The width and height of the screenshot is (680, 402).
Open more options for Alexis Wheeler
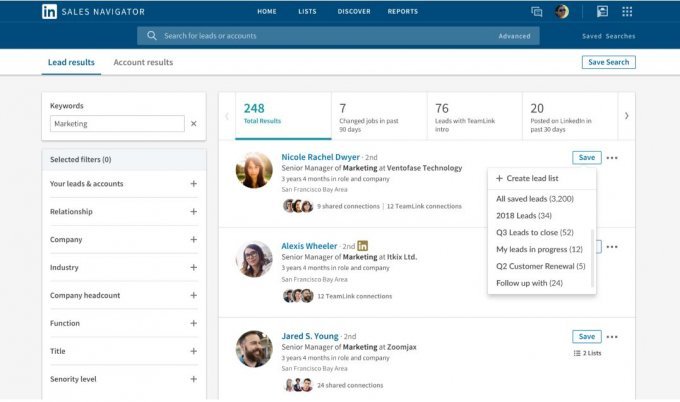click(x=612, y=247)
